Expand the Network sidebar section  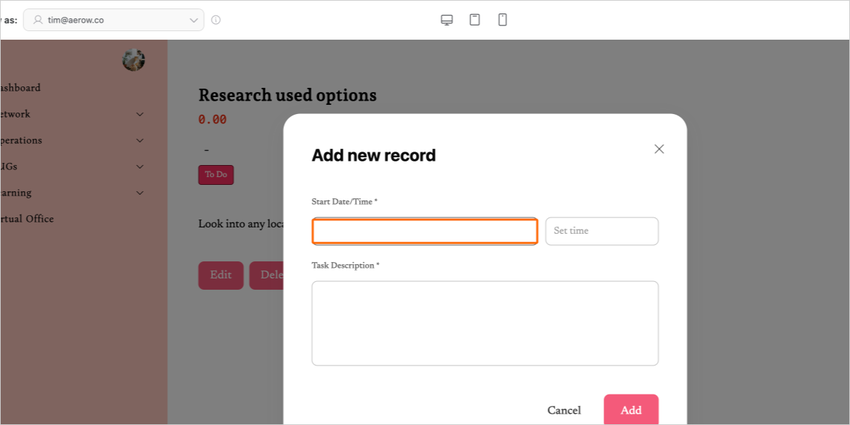(140, 114)
